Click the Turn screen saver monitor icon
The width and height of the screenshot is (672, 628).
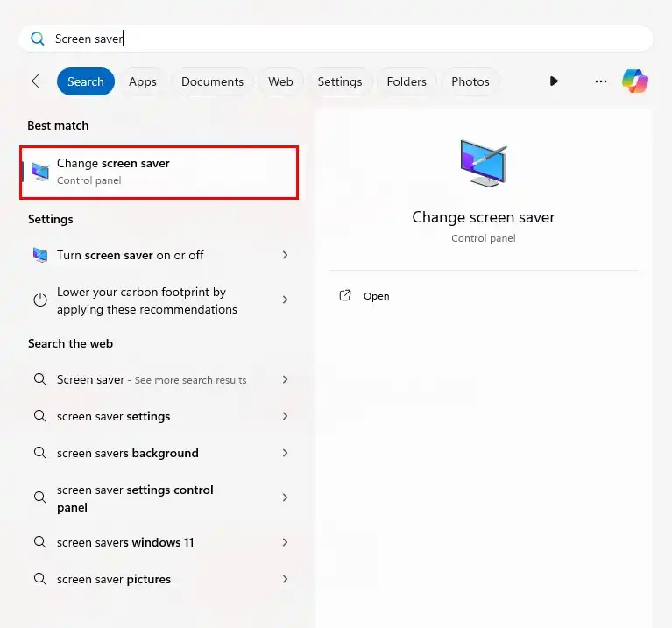40,255
